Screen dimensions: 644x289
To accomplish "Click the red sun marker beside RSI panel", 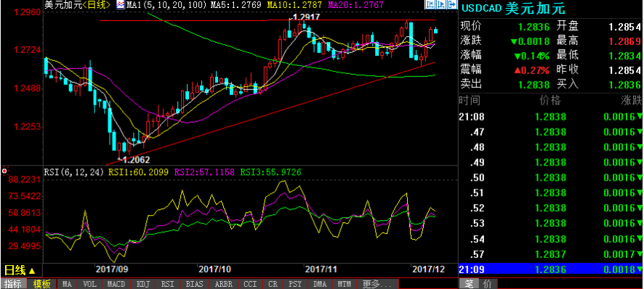I will [x=5, y=171].
